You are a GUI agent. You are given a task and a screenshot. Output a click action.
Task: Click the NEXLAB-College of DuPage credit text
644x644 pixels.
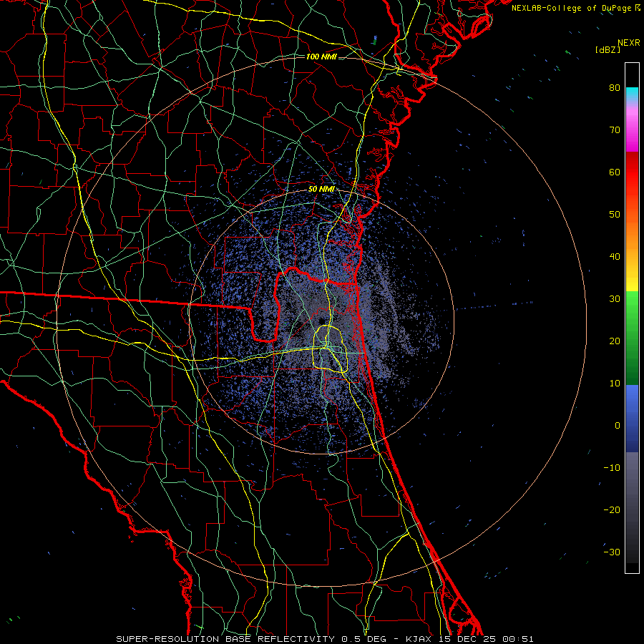(x=571, y=8)
